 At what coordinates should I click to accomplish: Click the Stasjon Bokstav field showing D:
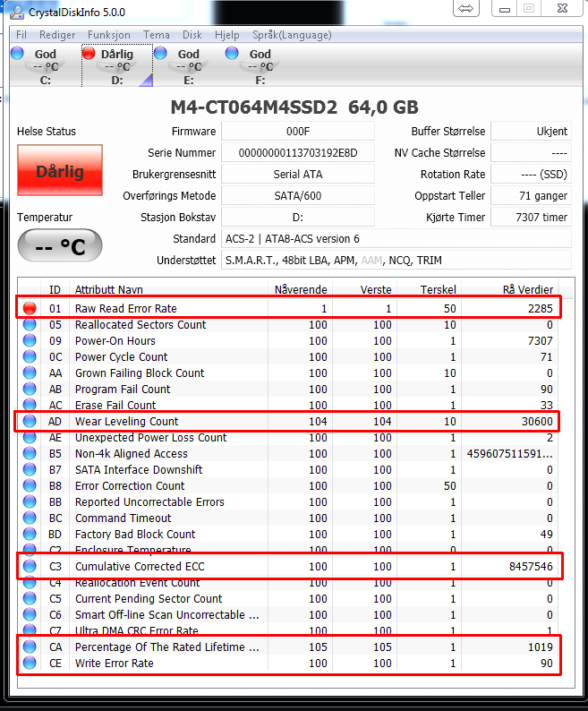coord(298,218)
